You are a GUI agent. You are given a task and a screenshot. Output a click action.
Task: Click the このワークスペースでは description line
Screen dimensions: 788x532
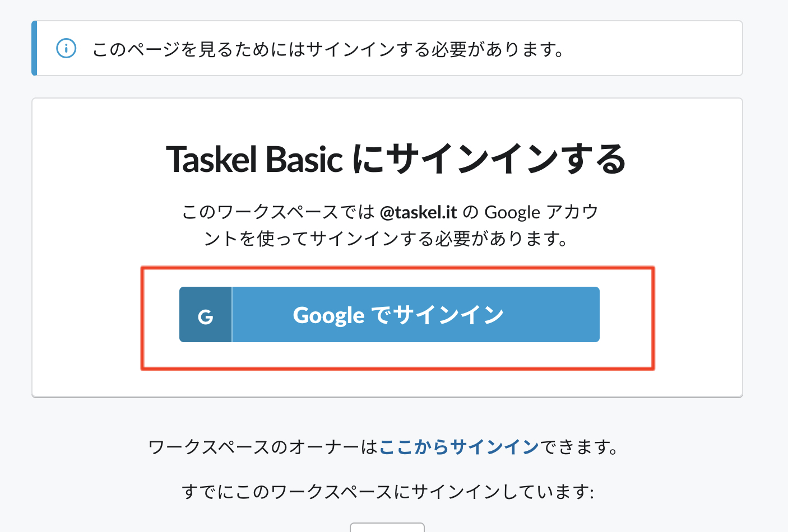278,212
